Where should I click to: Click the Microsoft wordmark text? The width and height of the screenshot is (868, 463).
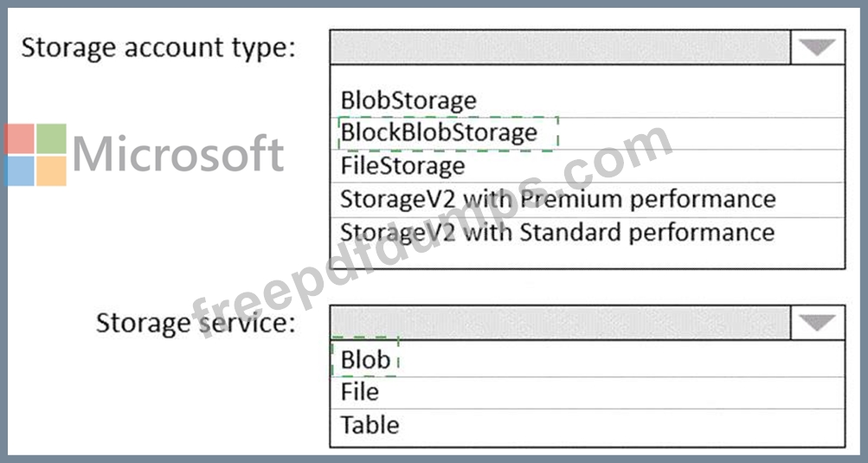click(x=177, y=155)
